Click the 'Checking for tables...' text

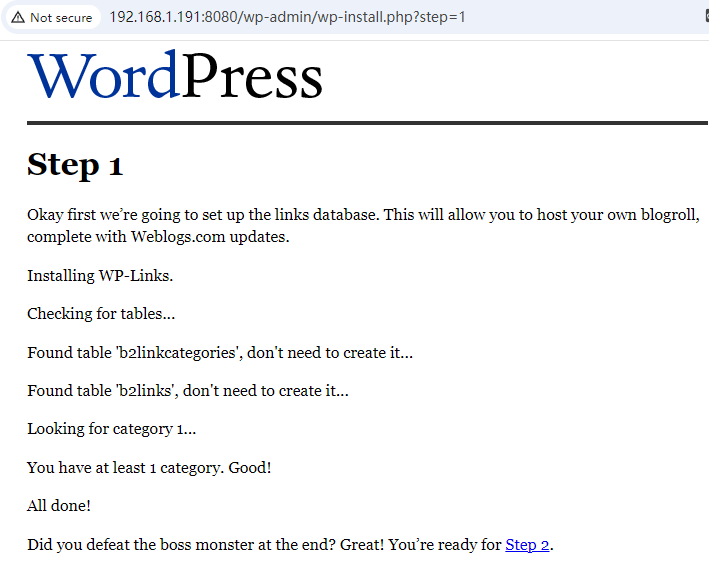(101, 314)
